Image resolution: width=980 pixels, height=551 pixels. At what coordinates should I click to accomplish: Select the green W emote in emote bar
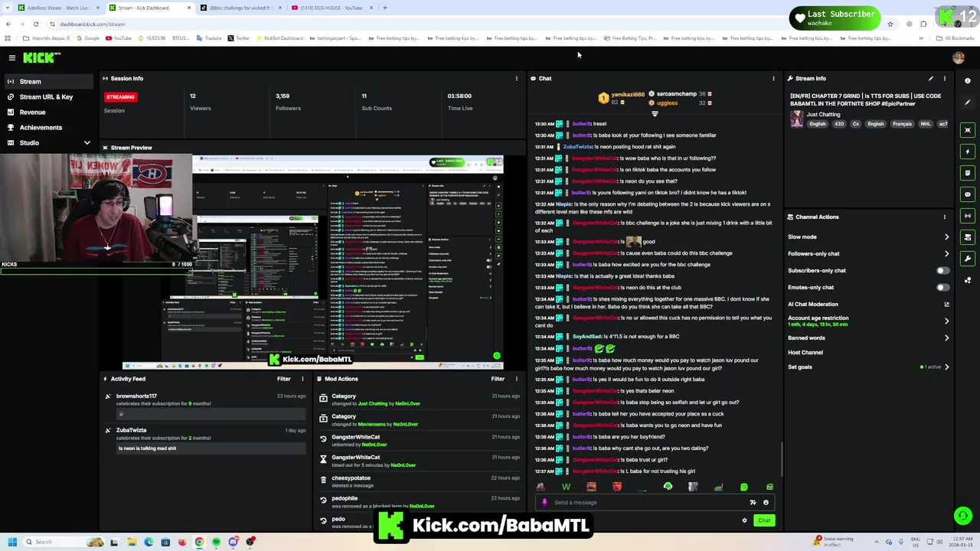coord(566,487)
